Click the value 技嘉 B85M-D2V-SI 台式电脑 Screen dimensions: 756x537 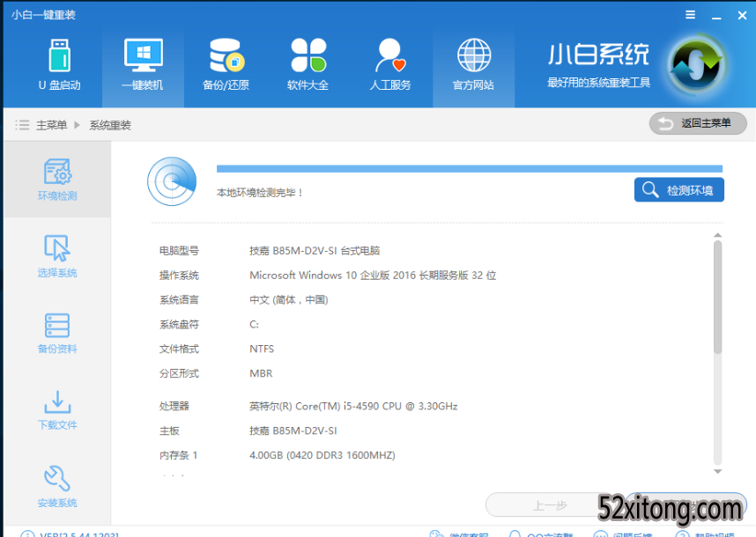[x=315, y=250]
